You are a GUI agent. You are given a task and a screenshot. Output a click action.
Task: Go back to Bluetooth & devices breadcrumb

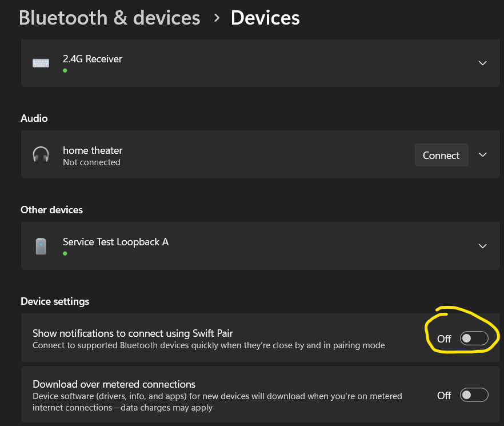click(110, 18)
